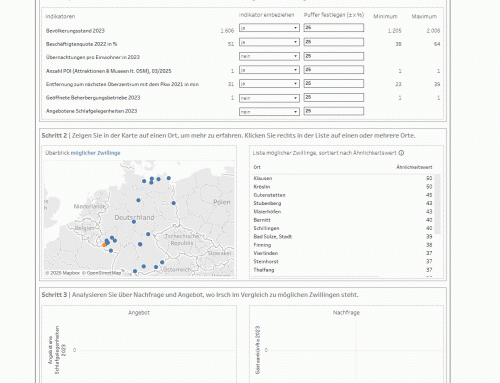Click the Puffer festlegen column header
This screenshot has width=500, height=383.
(x=334, y=15)
